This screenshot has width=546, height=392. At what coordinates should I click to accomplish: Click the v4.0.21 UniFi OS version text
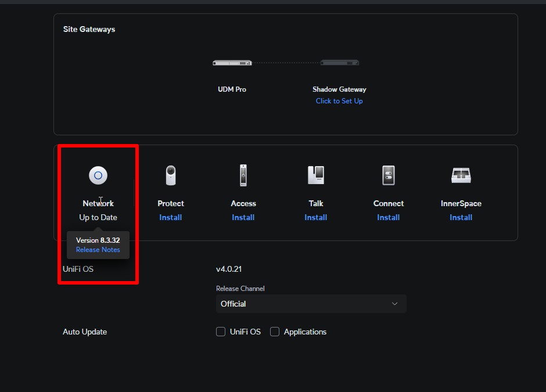pyautogui.click(x=229, y=269)
